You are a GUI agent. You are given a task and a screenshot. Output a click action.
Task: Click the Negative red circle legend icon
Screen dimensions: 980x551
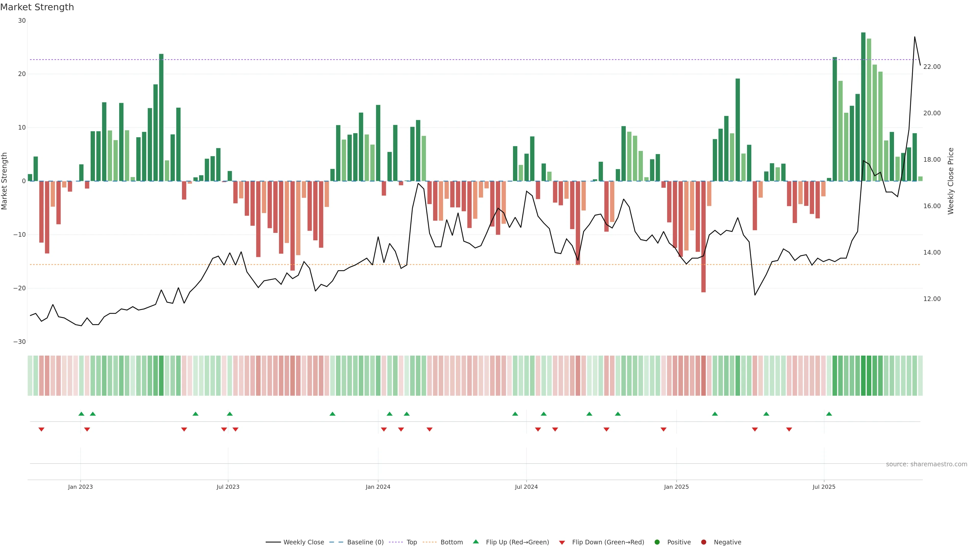(x=703, y=542)
